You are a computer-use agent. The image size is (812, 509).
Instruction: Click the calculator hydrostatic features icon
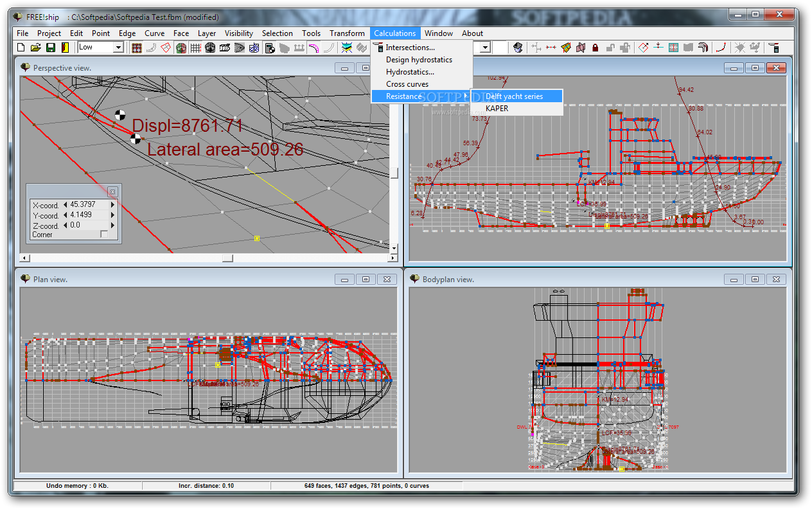click(270, 48)
